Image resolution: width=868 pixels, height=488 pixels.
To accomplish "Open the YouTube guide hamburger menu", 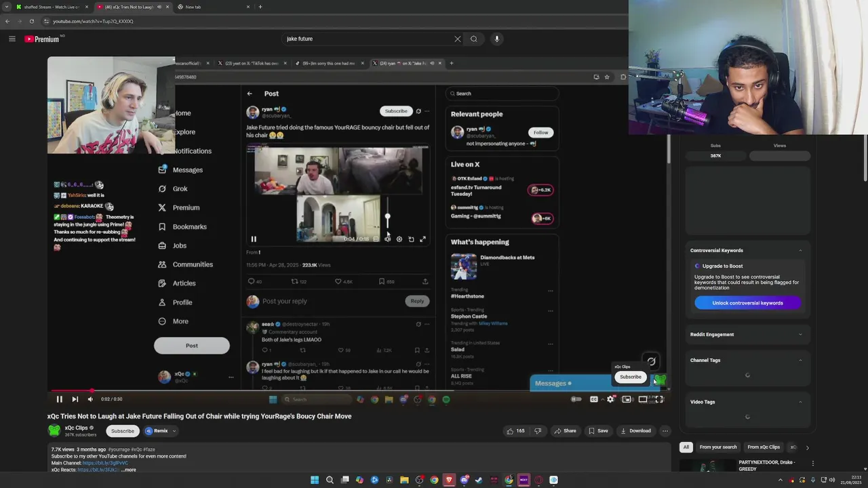I will (12, 39).
